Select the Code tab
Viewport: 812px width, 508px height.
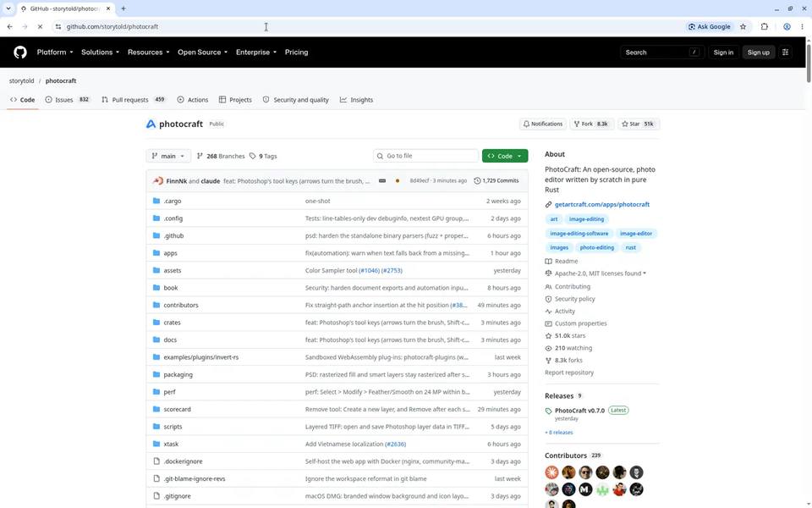(23, 100)
